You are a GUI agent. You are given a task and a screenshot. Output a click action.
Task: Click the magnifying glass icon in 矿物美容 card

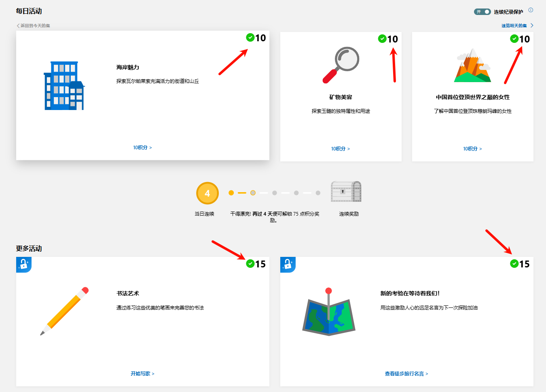click(x=341, y=65)
